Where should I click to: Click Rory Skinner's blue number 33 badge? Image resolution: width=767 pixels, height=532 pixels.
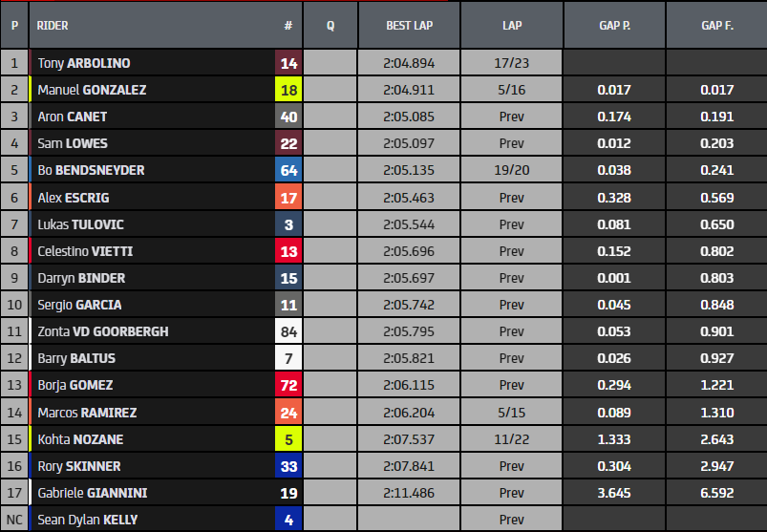click(288, 466)
